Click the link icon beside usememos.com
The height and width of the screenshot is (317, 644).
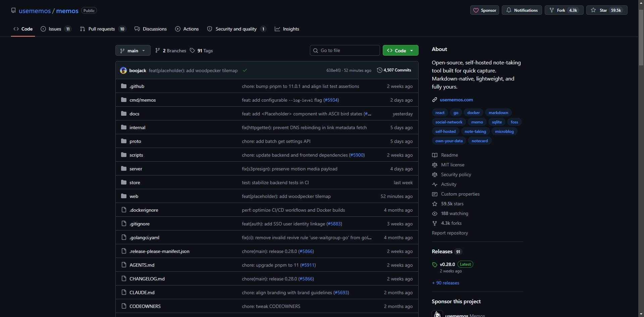(x=435, y=100)
